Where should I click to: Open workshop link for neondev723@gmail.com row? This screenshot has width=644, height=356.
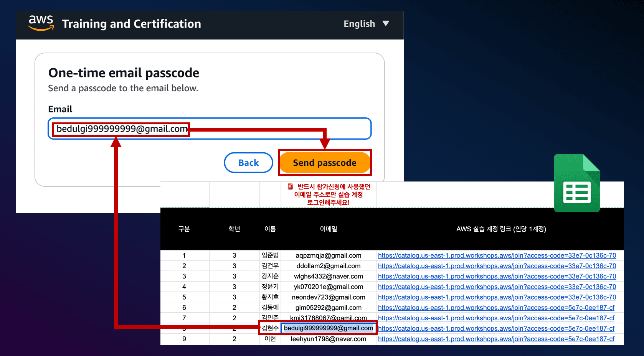pos(497,297)
